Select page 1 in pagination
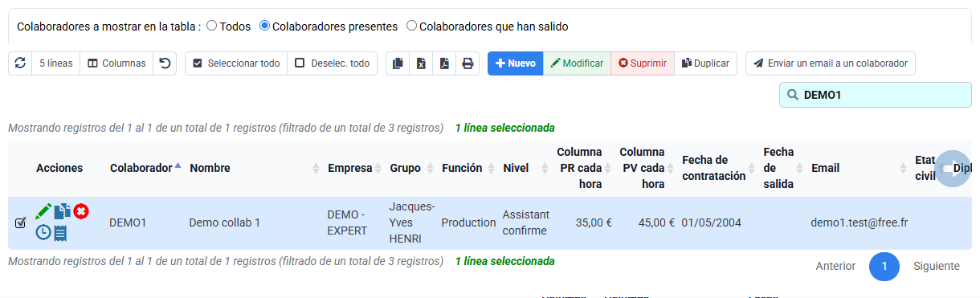The width and height of the screenshot is (980, 298). [x=884, y=266]
